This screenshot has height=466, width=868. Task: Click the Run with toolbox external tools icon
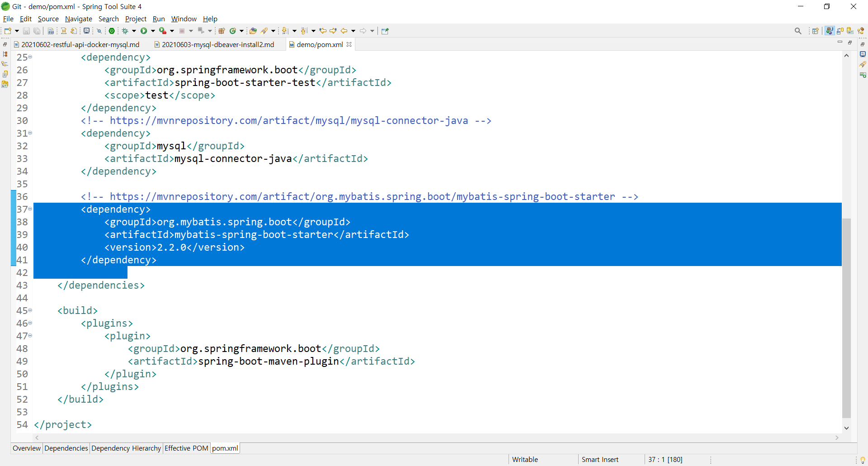[163, 31]
